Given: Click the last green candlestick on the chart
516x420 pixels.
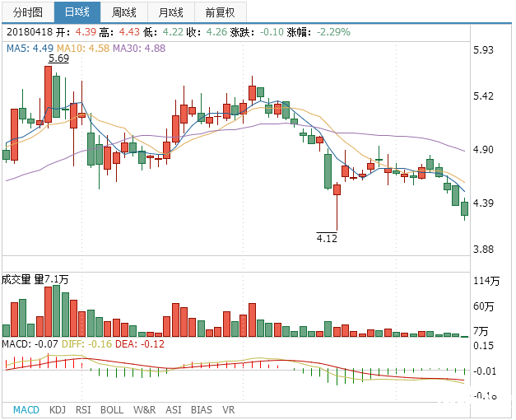Looking at the screenshot, I should 465,209.
